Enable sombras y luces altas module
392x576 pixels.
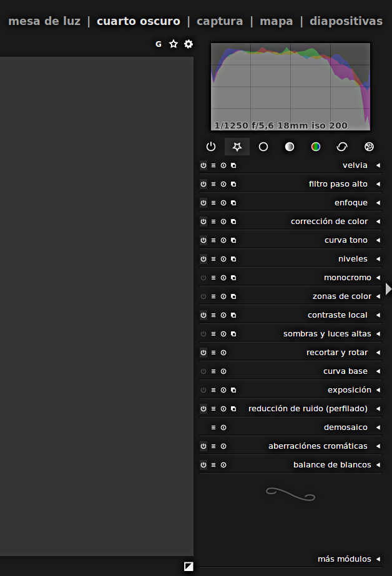pyautogui.click(x=203, y=334)
